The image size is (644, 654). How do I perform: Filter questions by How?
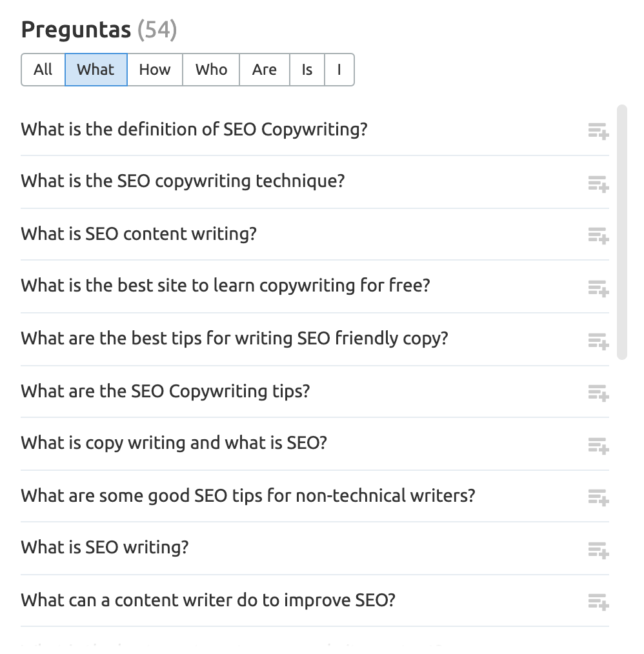155,70
